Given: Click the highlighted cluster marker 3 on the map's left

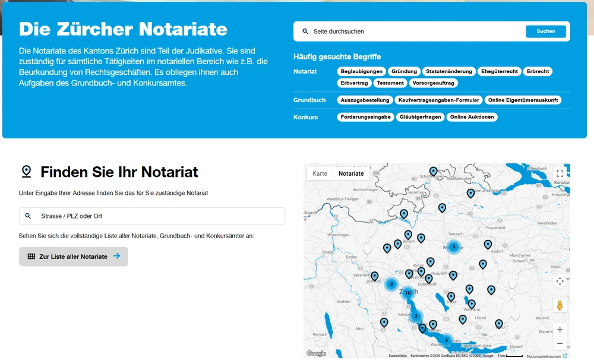Looking at the screenshot, I should [x=391, y=284].
